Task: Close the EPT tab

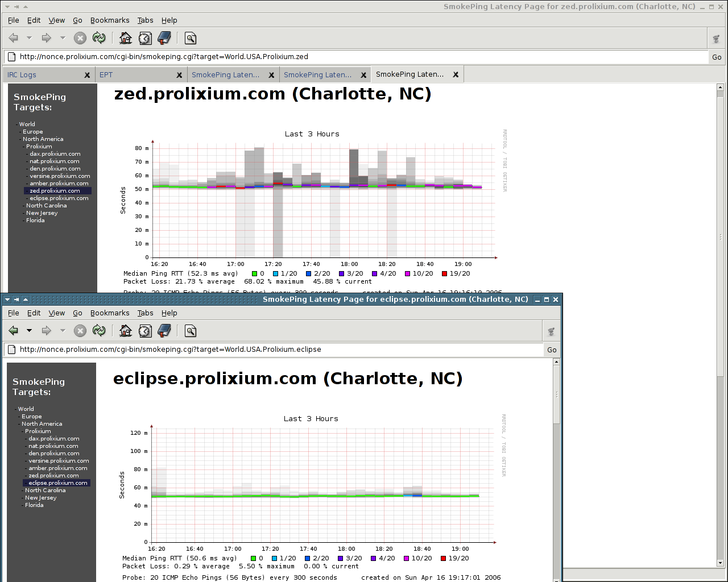Action: (x=179, y=75)
